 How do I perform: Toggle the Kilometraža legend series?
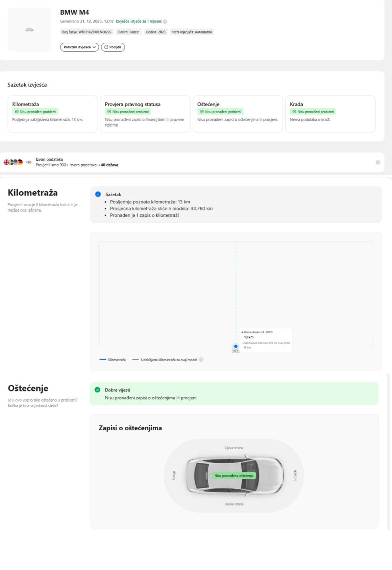113,360
